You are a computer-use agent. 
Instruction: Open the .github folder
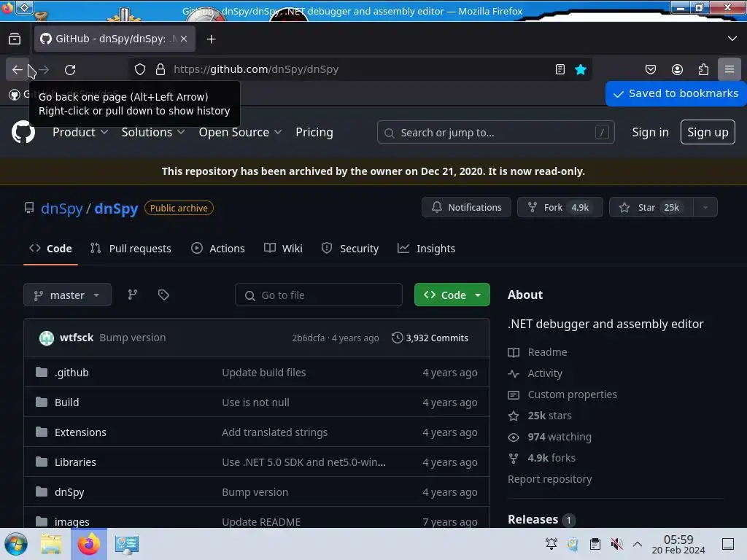[x=71, y=373]
